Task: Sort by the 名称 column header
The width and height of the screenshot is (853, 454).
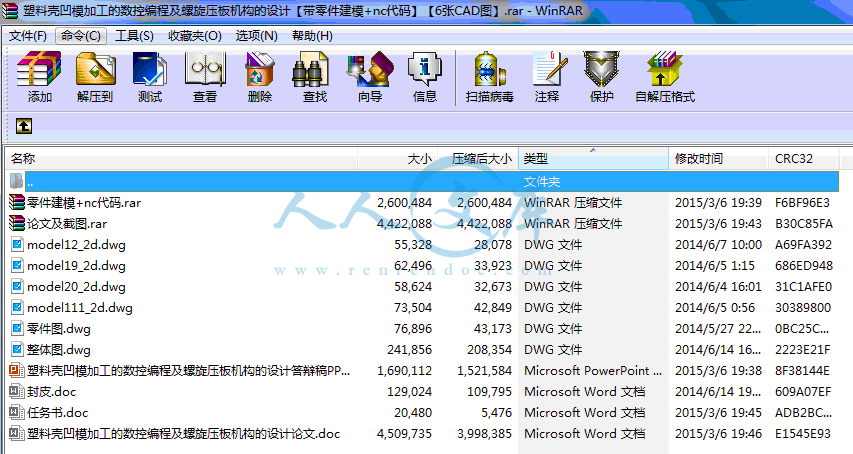Action: pos(182,159)
